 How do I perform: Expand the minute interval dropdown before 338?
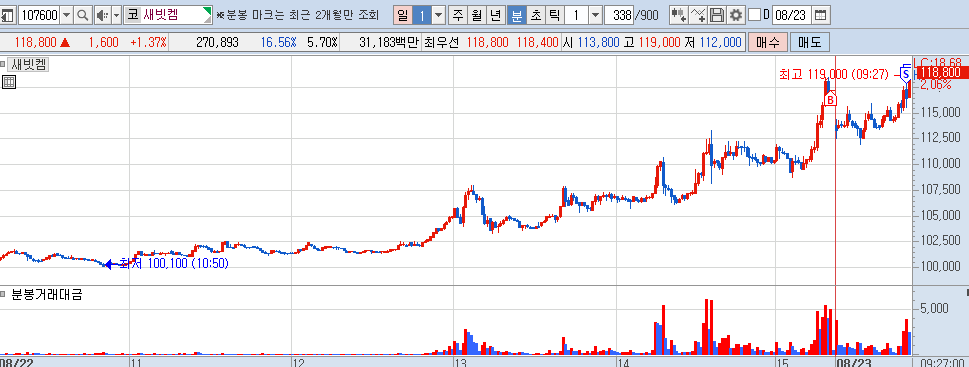click(595, 15)
